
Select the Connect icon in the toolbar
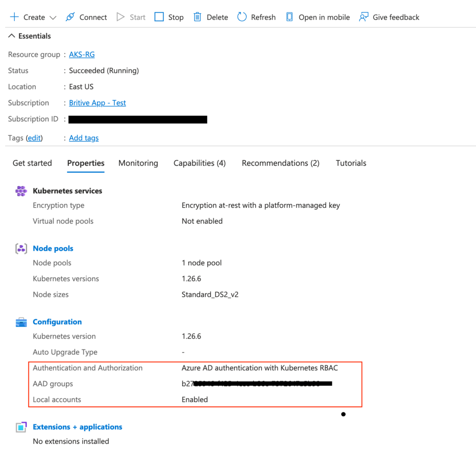[70, 17]
